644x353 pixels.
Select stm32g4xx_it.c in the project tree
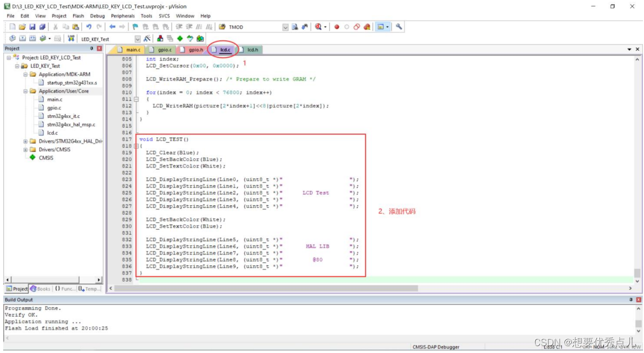click(63, 116)
